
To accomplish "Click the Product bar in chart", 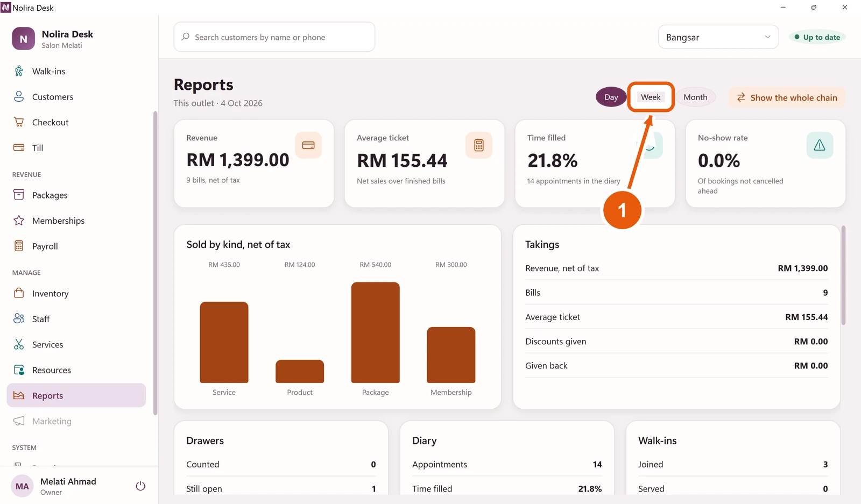I will click(x=300, y=371).
